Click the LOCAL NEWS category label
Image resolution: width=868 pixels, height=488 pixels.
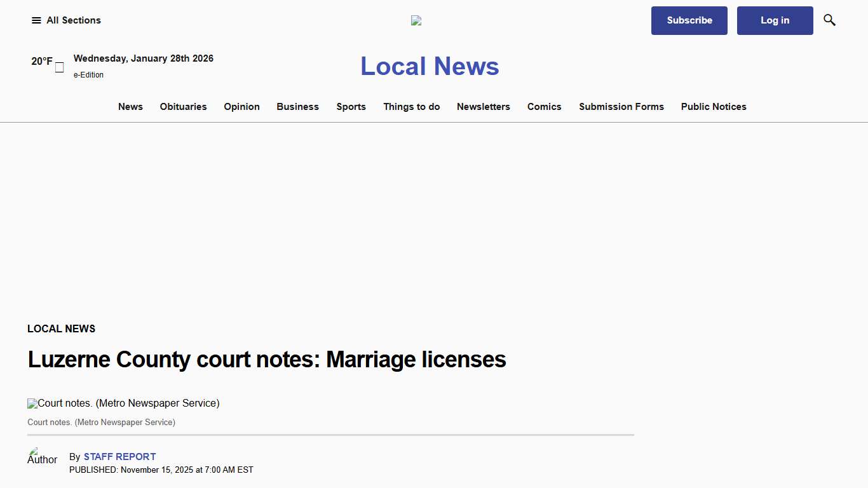click(x=61, y=329)
